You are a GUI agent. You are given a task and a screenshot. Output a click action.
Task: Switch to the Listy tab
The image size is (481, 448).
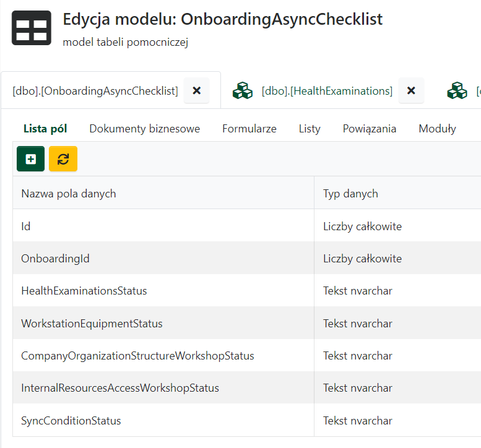point(310,129)
